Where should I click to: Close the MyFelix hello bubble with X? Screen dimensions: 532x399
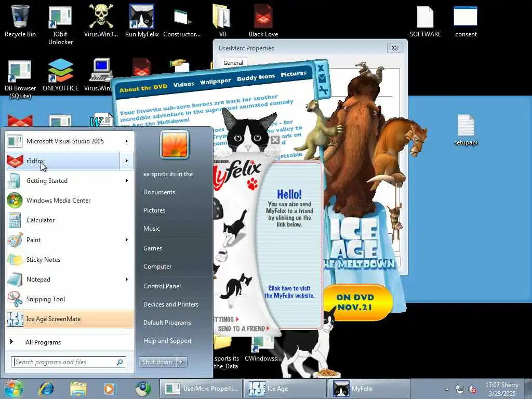pyautogui.click(x=275, y=139)
